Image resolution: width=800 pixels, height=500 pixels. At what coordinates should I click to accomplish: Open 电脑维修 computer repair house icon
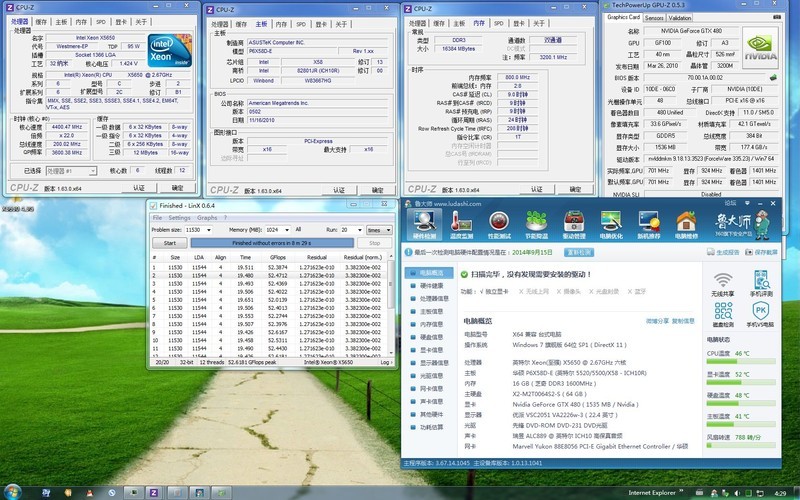[x=686, y=224]
